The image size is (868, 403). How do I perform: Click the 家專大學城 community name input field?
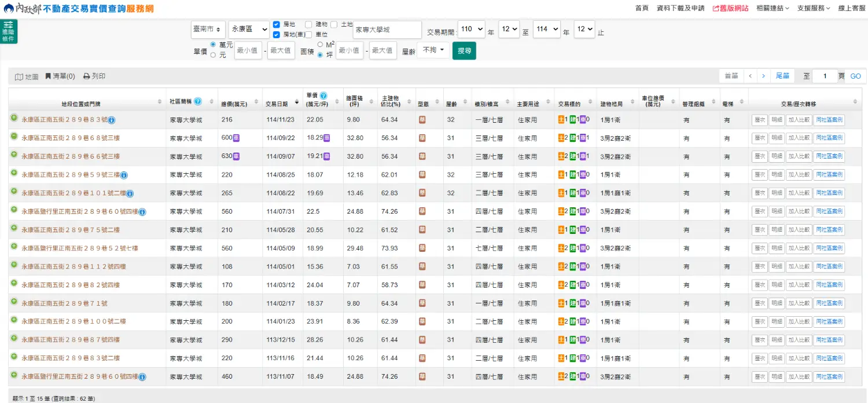point(387,30)
